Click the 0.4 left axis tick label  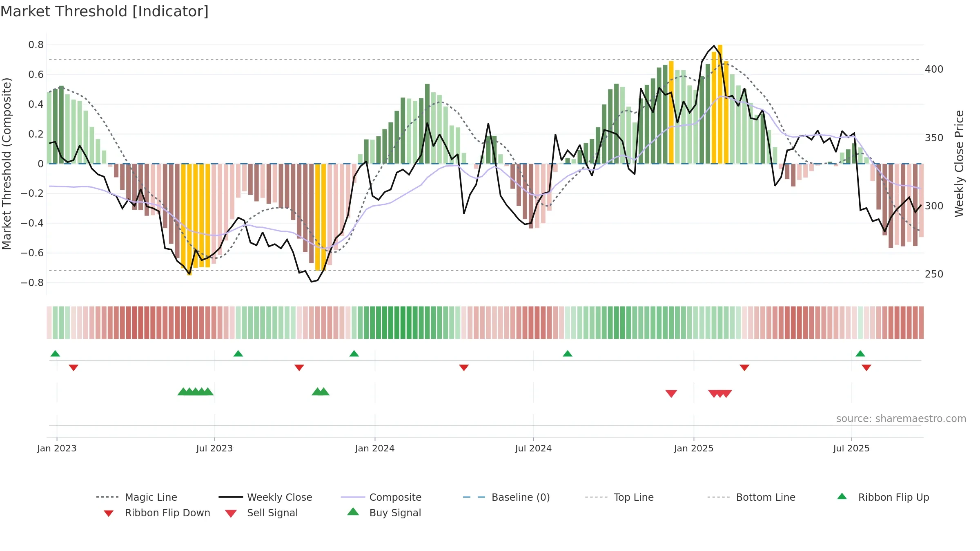click(36, 104)
